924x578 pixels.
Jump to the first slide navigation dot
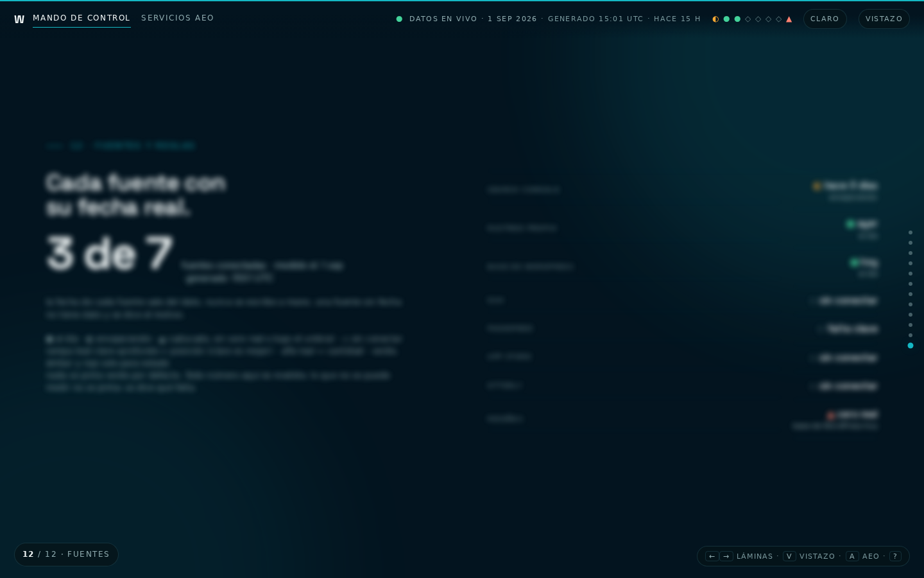click(x=910, y=232)
